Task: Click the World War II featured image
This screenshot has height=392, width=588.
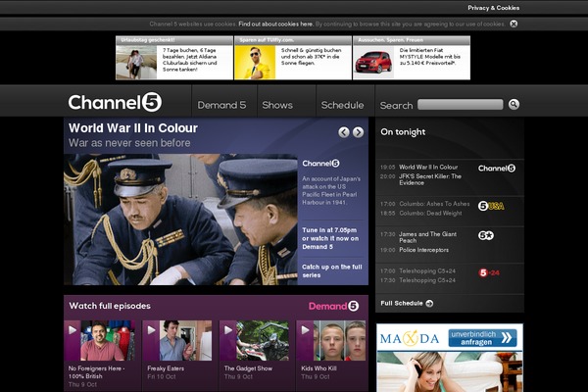Action: 180,220
